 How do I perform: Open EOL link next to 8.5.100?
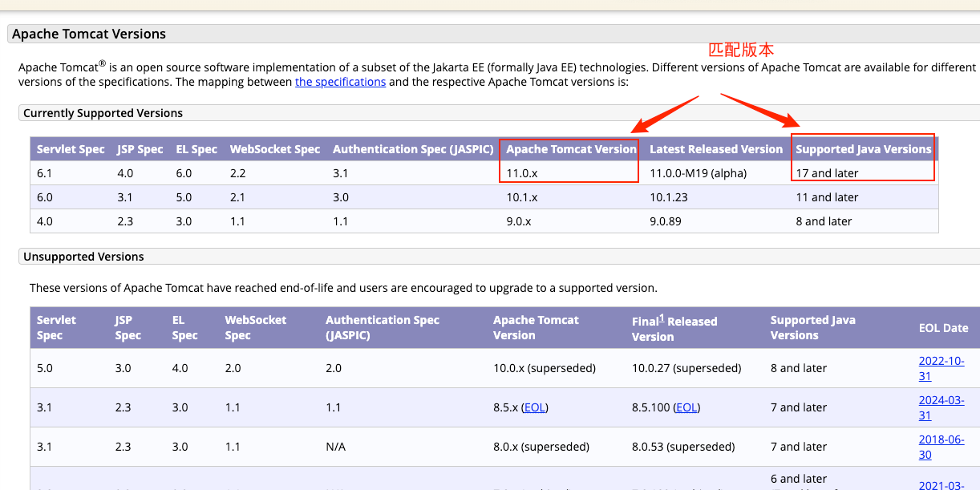pyautogui.click(x=686, y=407)
